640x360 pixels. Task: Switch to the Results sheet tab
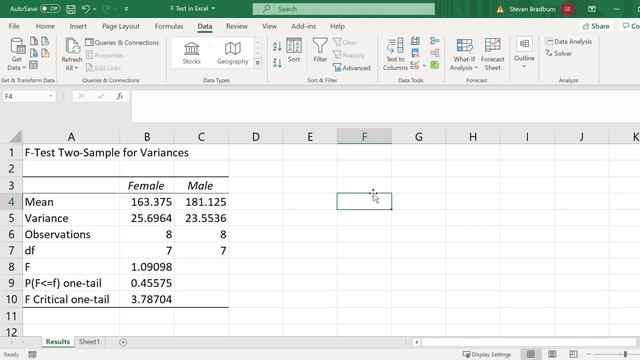point(58,342)
